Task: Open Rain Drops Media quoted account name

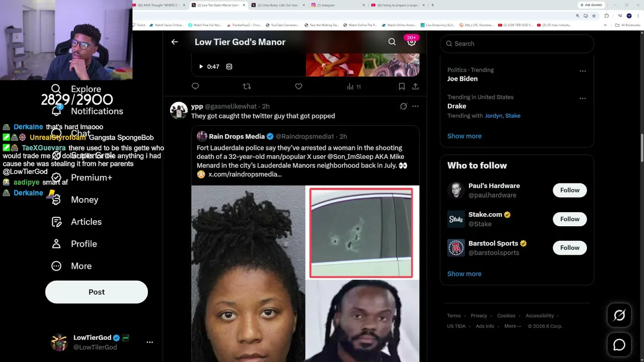Action: (x=236, y=136)
